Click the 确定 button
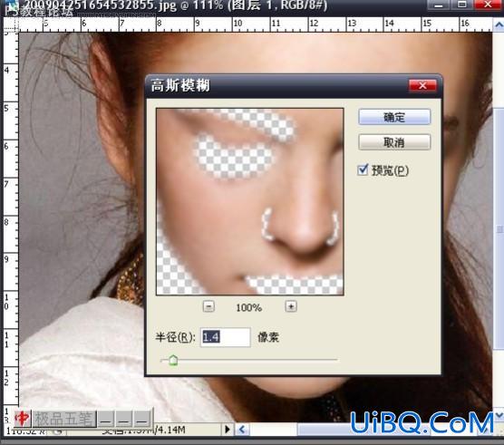 pyautogui.click(x=394, y=117)
